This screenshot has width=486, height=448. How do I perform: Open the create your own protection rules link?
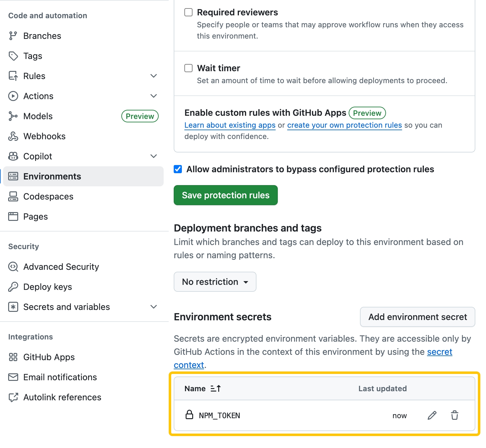[x=344, y=125]
